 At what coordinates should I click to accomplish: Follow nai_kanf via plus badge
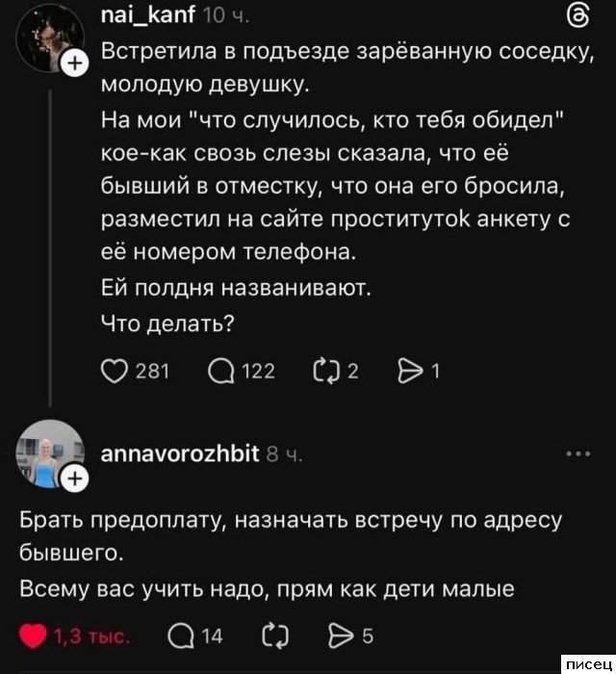[x=71, y=65]
